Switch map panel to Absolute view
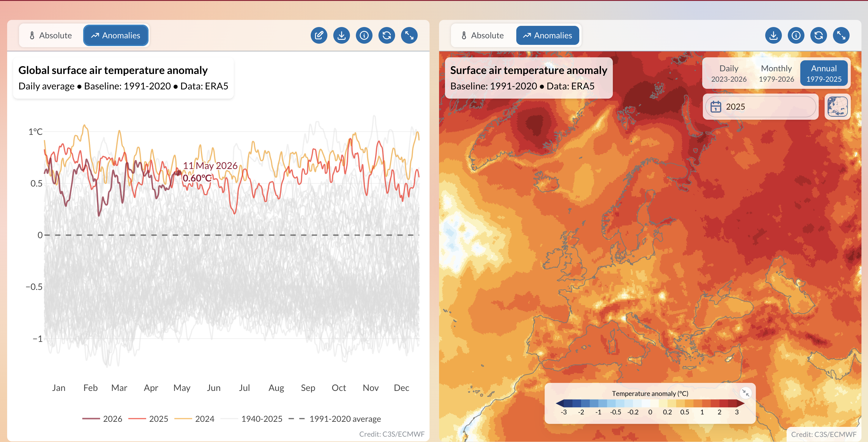 pyautogui.click(x=482, y=35)
